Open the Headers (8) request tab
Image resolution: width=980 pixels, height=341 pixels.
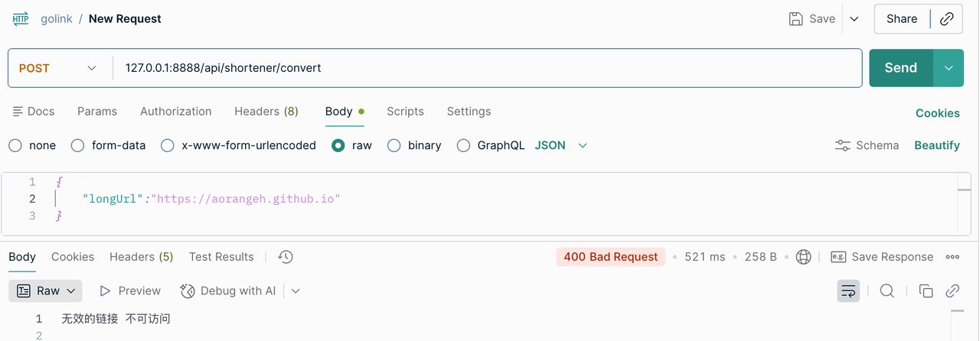click(266, 111)
